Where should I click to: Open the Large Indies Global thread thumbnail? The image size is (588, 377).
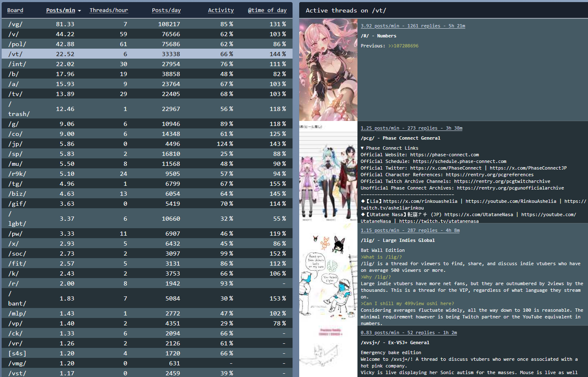click(328, 274)
